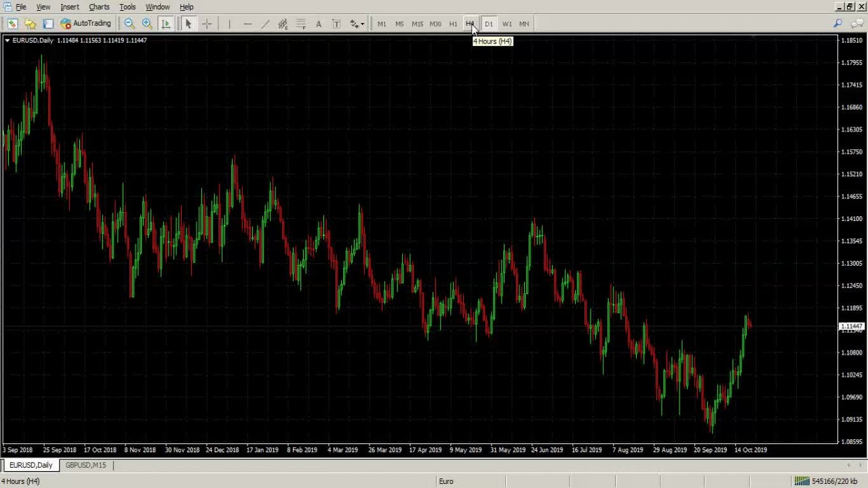The width and height of the screenshot is (868, 488).
Task: Switch back to cursor selection mode
Action: [188, 24]
